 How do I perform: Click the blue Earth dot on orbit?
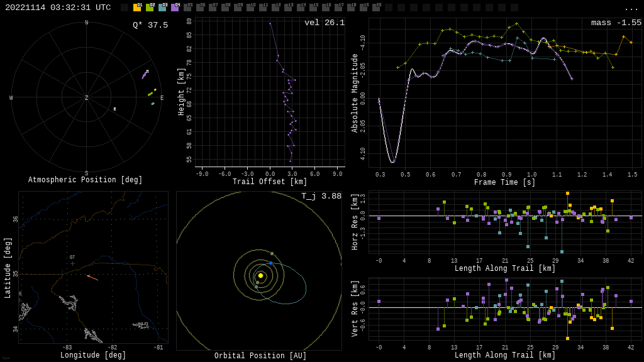[x=271, y=263]
